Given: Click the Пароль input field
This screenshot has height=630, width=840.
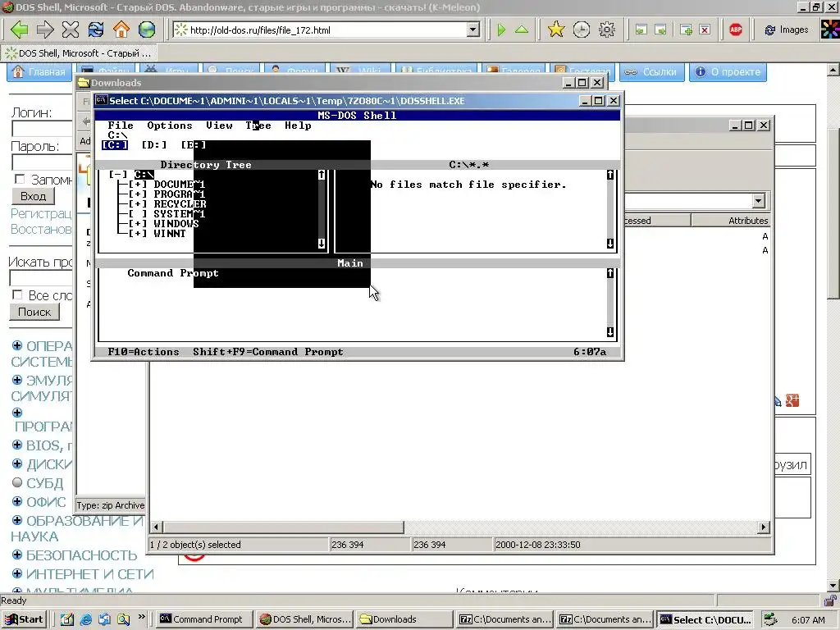Looking at the screenshot, I should (42, 162).
